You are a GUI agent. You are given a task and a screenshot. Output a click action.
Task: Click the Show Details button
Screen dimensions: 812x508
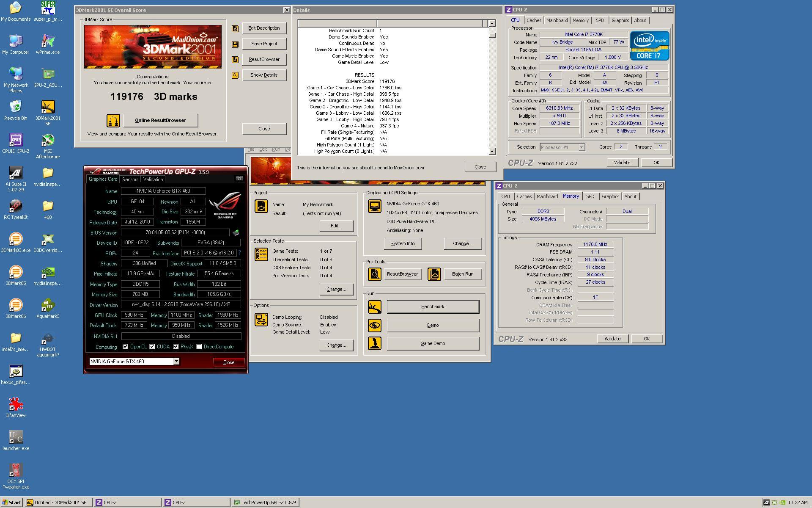click(264, 75)
